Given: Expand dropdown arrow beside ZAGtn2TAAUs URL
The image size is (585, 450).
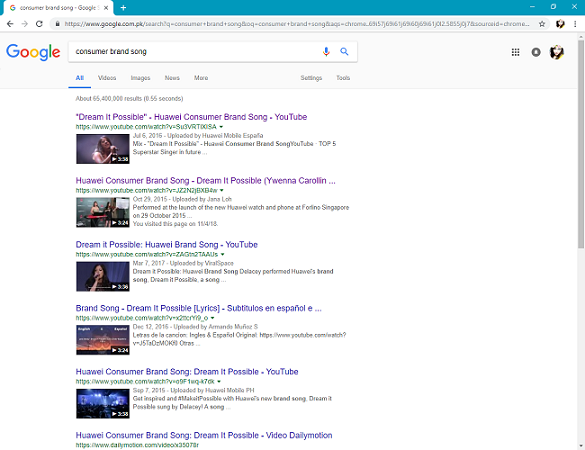Looking at the screenshot, I should [223, 254].
